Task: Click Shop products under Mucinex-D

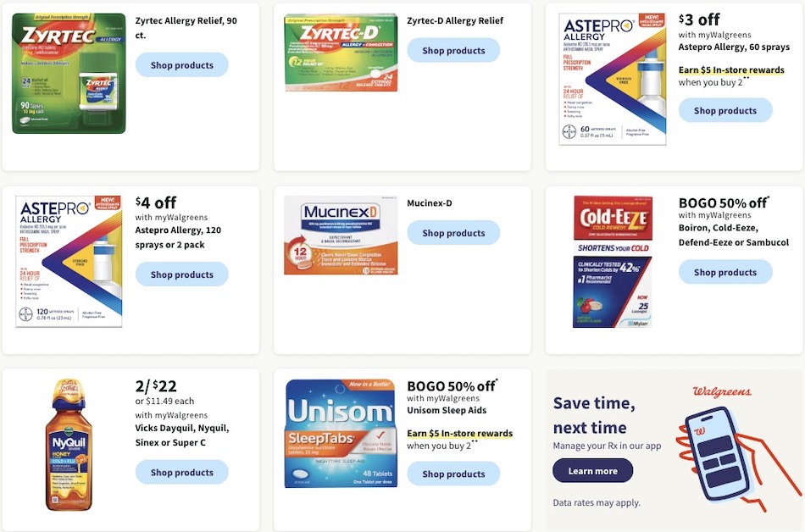Action: 453,233
